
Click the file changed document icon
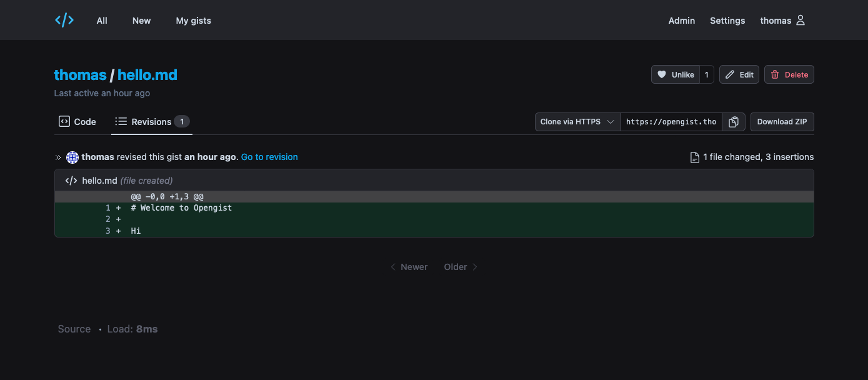pos(694,157)
